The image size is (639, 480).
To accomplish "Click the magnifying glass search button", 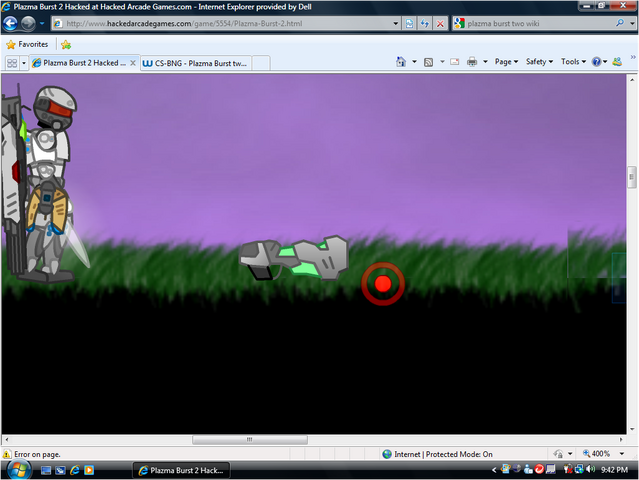I will tap(620, 23).
